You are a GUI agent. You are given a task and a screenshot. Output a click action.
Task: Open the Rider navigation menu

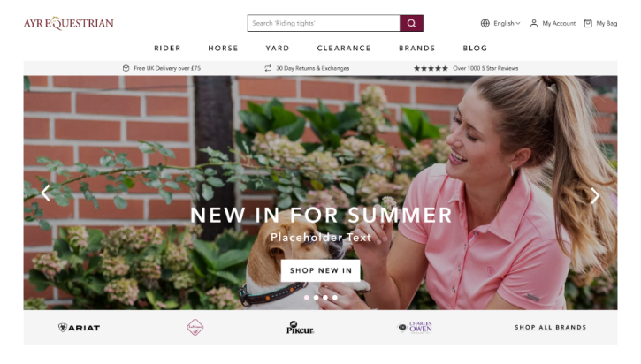pos(167,49)
